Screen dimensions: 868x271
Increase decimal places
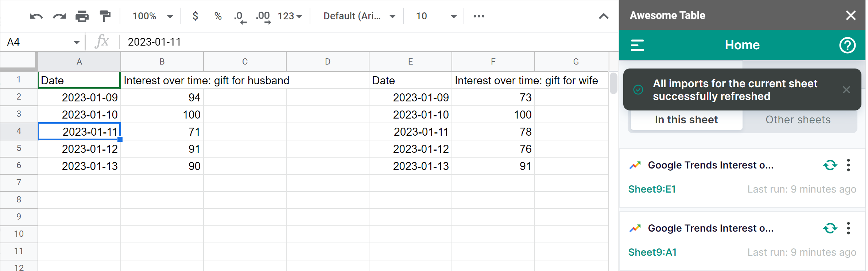(x=263, y=16)
